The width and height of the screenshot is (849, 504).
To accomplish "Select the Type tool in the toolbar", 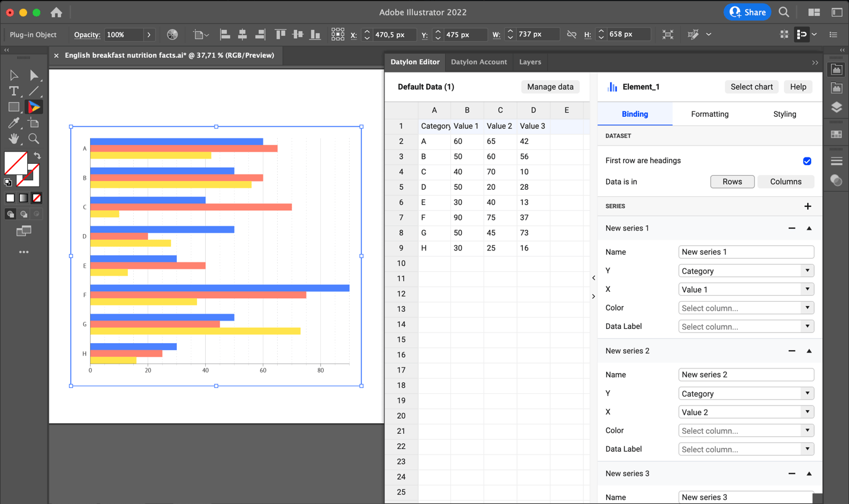I will 13,91.
